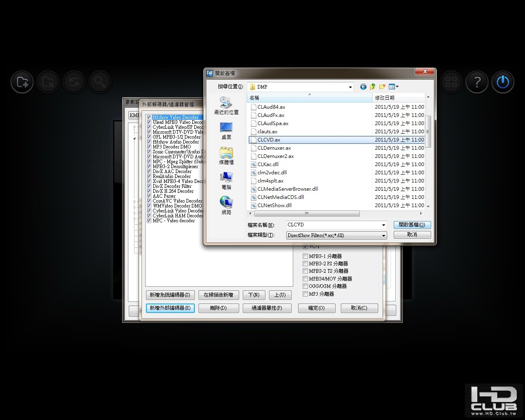This screenshot has width=525, height=420.
Task: Click the refresh library icon
Action: pyautogui.click(x=74, y=82)
